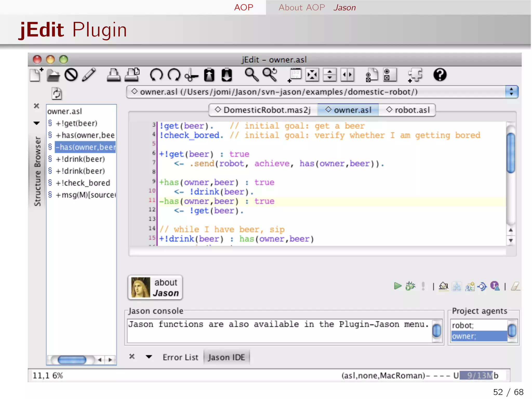Switch to robot.asl buffer tab

point(407,110)
